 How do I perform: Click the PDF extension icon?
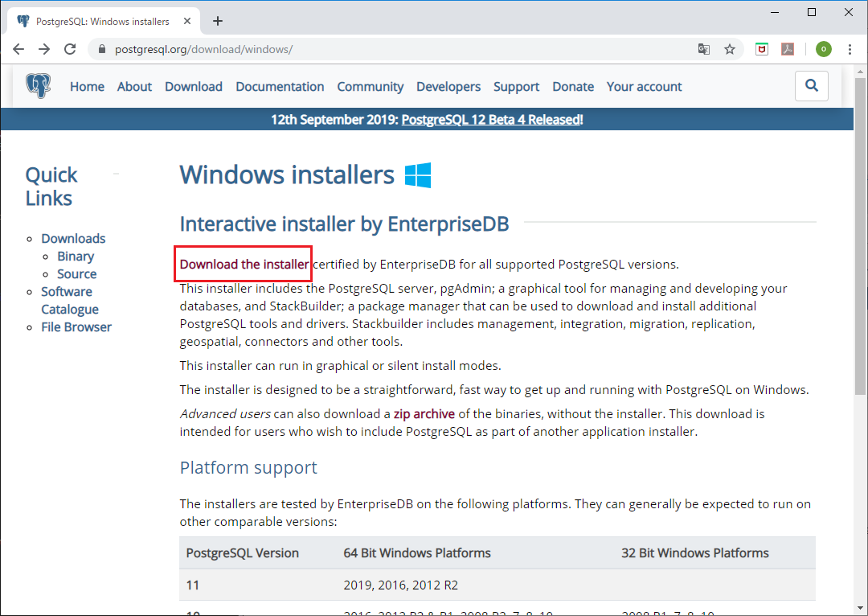[x=788, y=49]
